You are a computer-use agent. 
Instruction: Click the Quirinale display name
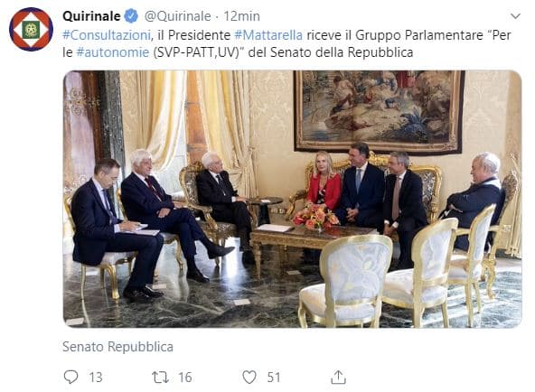pyautogui.click(x=91, y=16)
